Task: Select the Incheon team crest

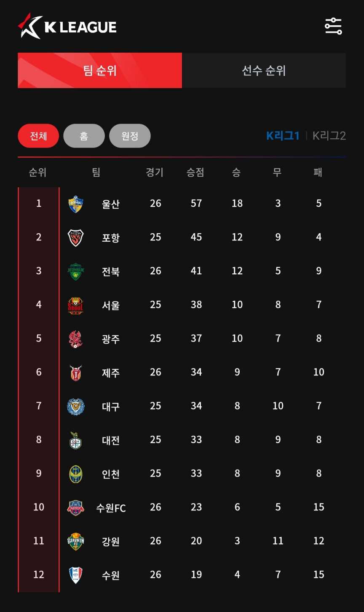Action: click(76, 474)
